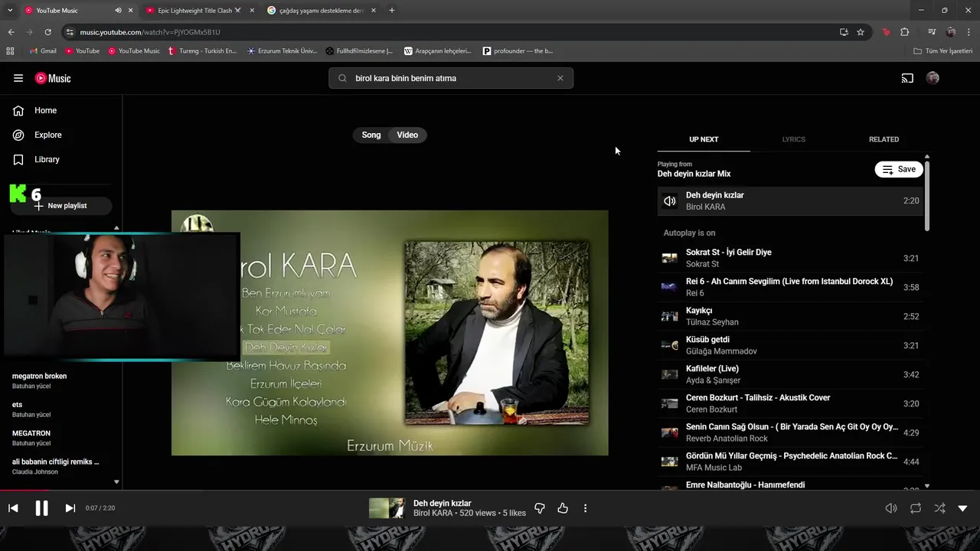Go back in the browser
This screenshot has height=551, width=980.
point(11,32)
